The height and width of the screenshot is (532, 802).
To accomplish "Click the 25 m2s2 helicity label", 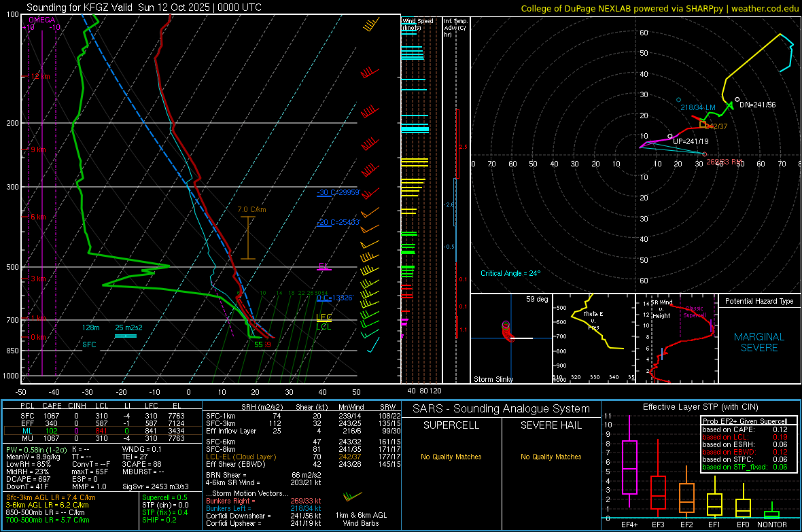I will (129, 327).
